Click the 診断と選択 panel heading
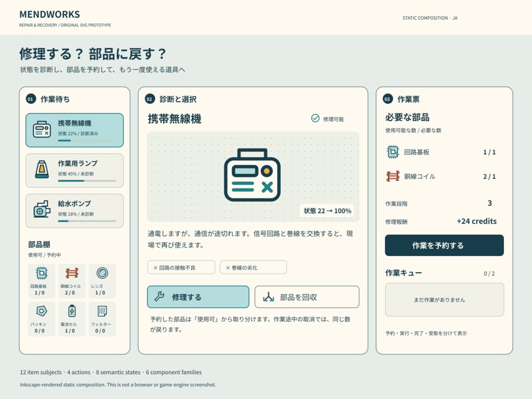The image size is (532, 399). [178, 99]
